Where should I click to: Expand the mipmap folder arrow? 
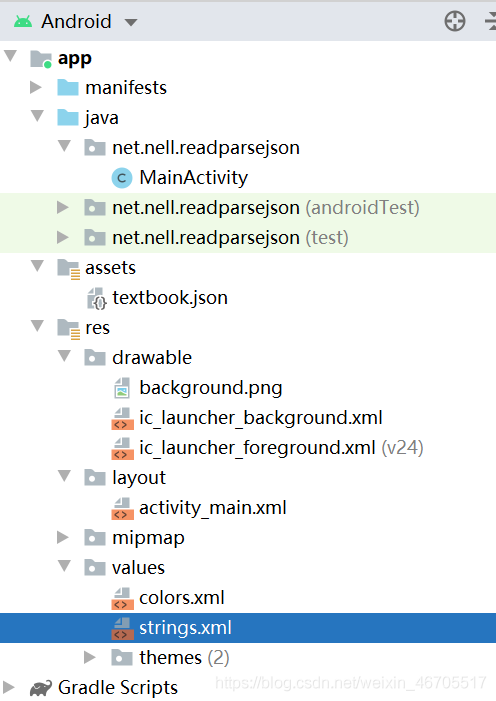click(63, 537)
